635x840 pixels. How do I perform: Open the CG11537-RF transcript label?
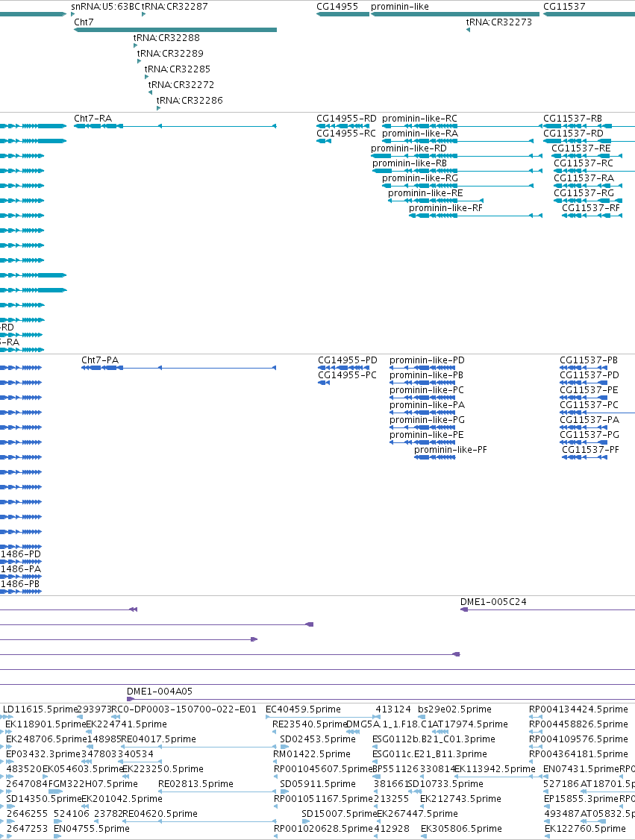click(590, 208)
